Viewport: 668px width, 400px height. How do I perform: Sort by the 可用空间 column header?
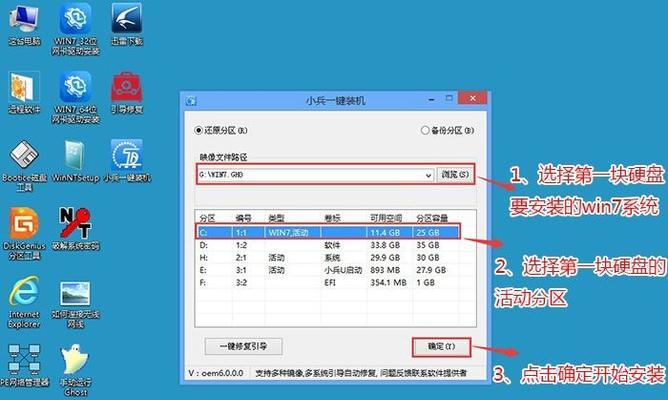coord(386,219)
